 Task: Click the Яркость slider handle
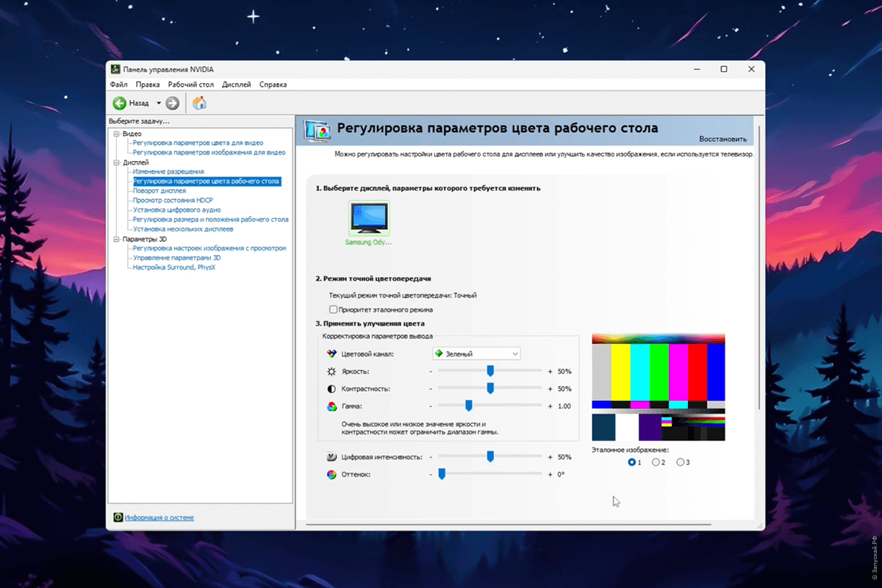click(490, 371)
